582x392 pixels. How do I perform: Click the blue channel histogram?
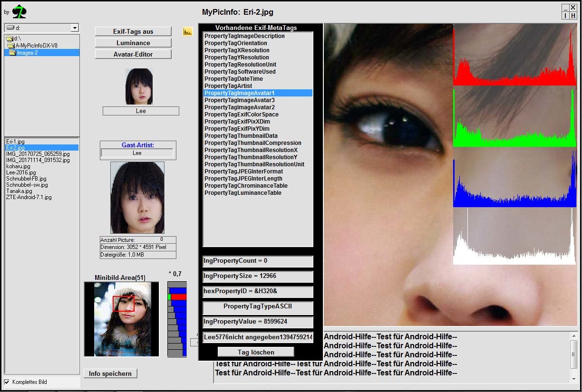(x=515, y=177)
